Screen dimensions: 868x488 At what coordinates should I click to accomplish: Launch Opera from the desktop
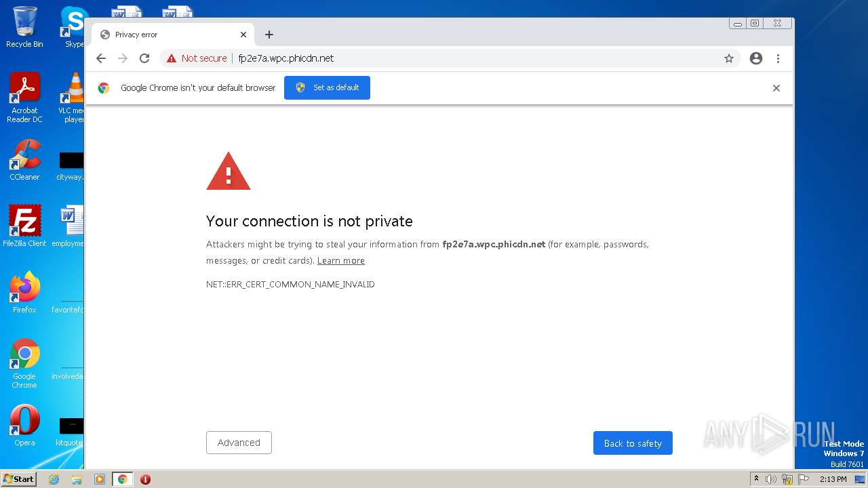(x=24, y=426)
